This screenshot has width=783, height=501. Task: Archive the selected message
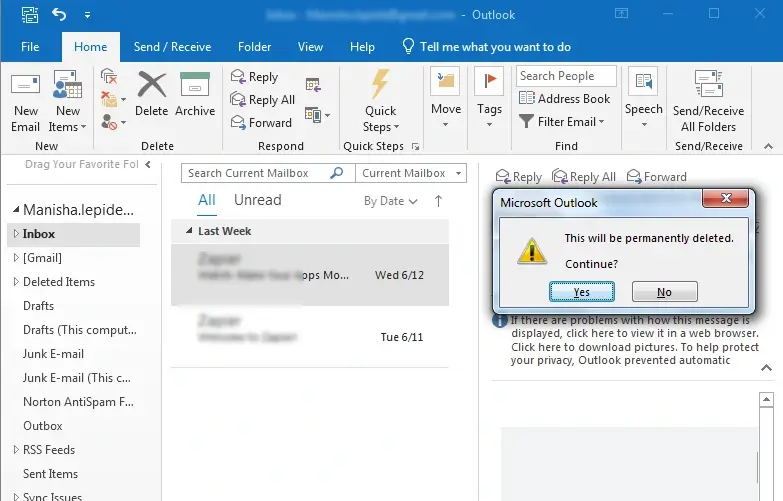click(195, 87)
